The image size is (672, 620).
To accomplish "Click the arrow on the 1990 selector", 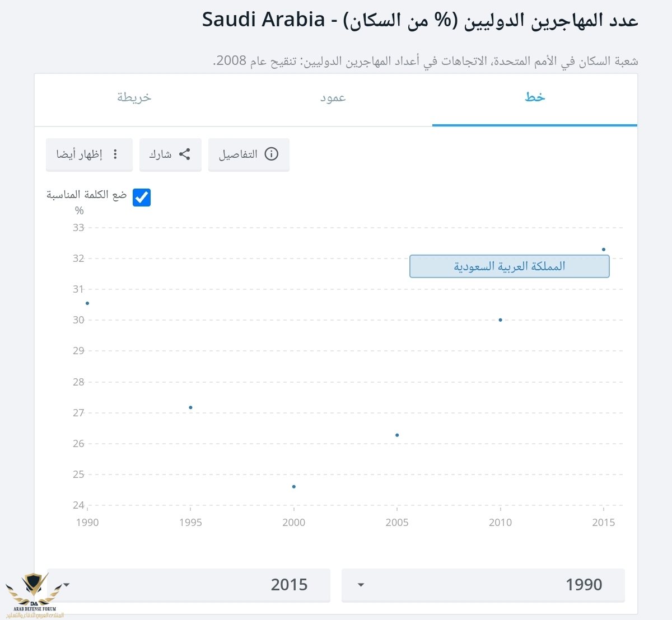I will (361, 585).
